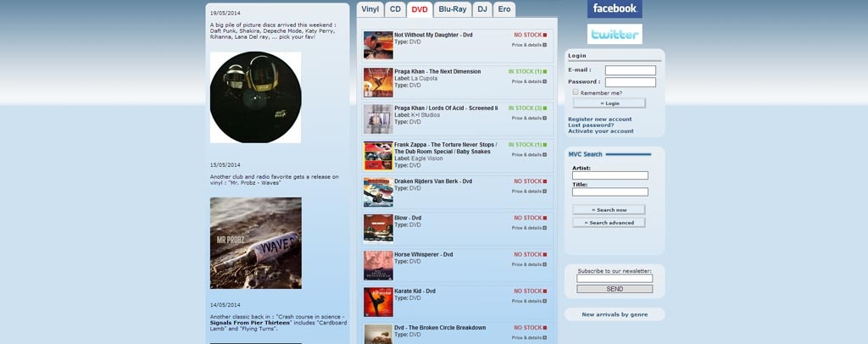Open title Praga Khan / Lords Of Acid
This screenshot has height=344, width=868.
pos(446,108)
